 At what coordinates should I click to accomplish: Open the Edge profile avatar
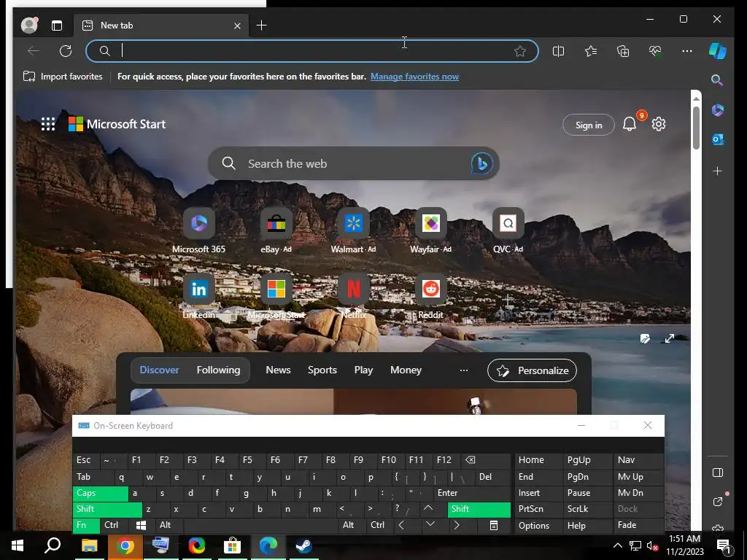pyautogui.click(x=29, y=26)
